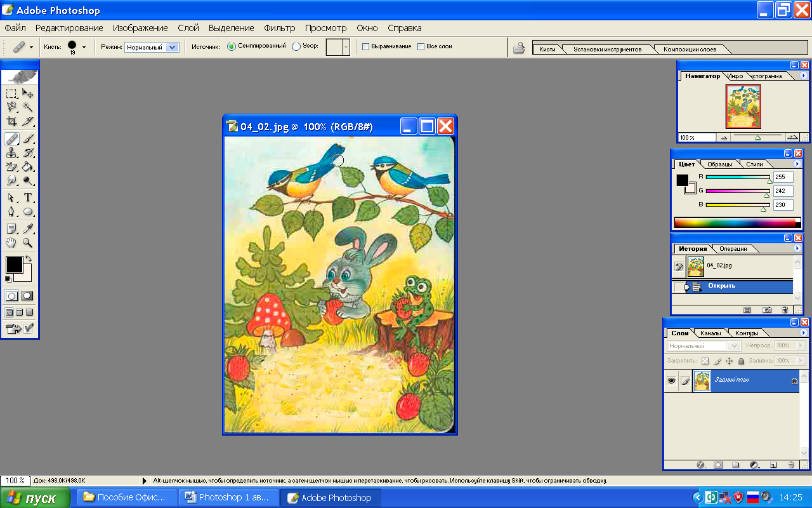Screen dimensions: 812x508
Task: Select the Type tool
Action: point(28,197)
